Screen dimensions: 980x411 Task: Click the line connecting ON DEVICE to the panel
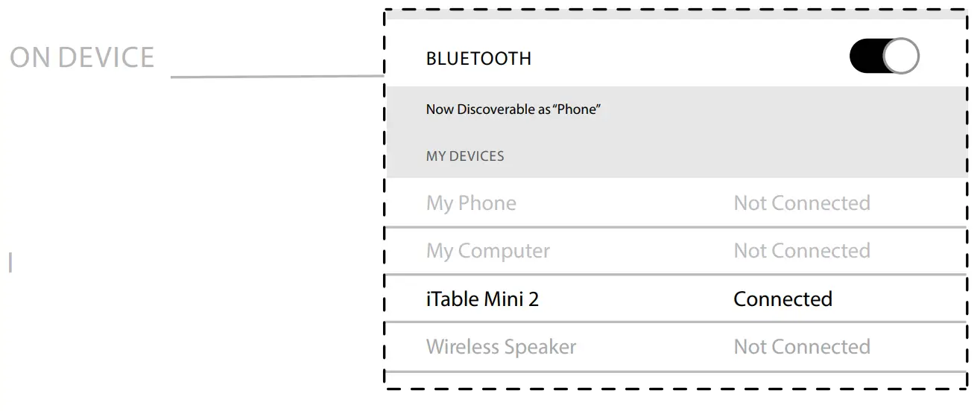coord(276,76)
